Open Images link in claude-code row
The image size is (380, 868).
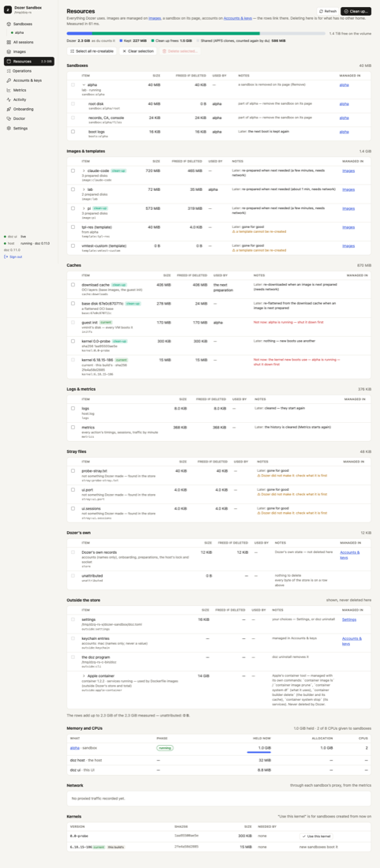[x=348, y=170]
